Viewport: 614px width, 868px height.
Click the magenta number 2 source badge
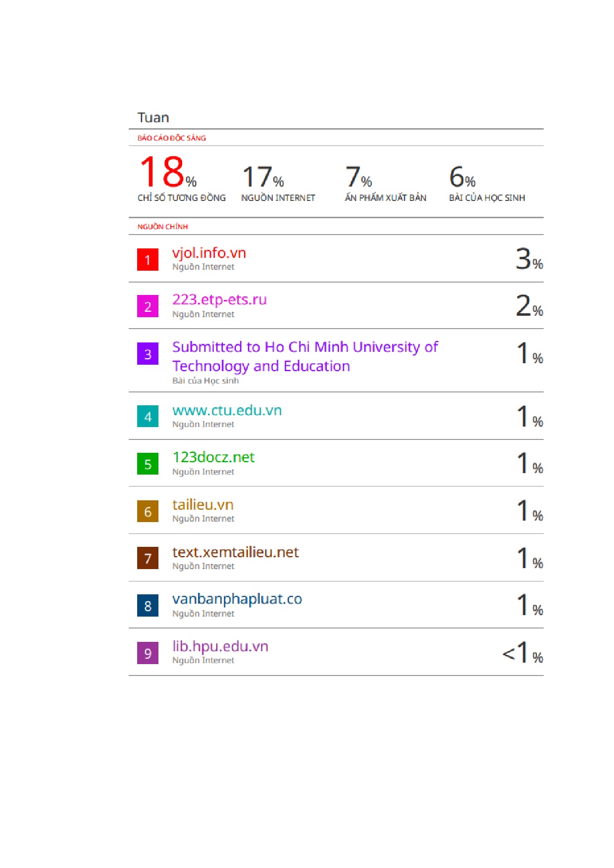point(148,307)
